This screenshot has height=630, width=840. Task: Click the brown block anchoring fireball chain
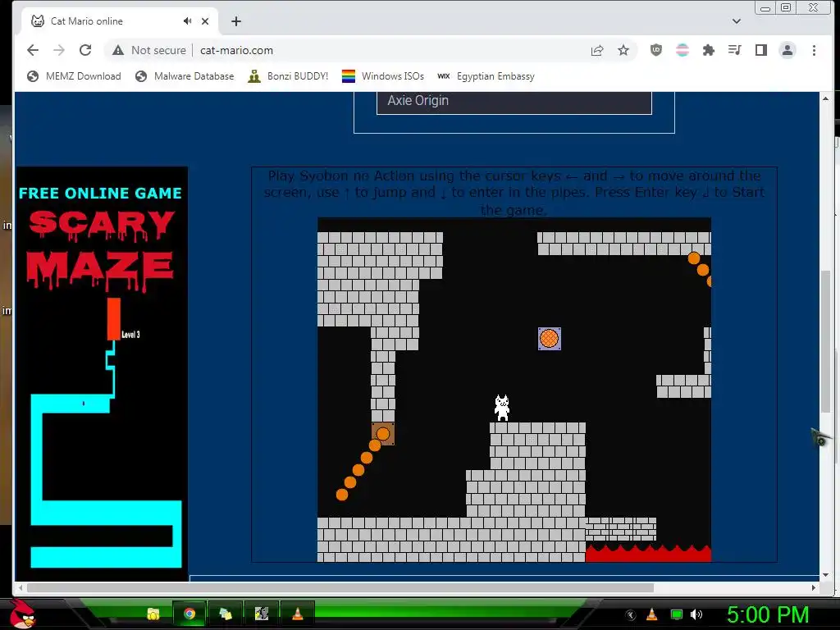coord(383,434)
